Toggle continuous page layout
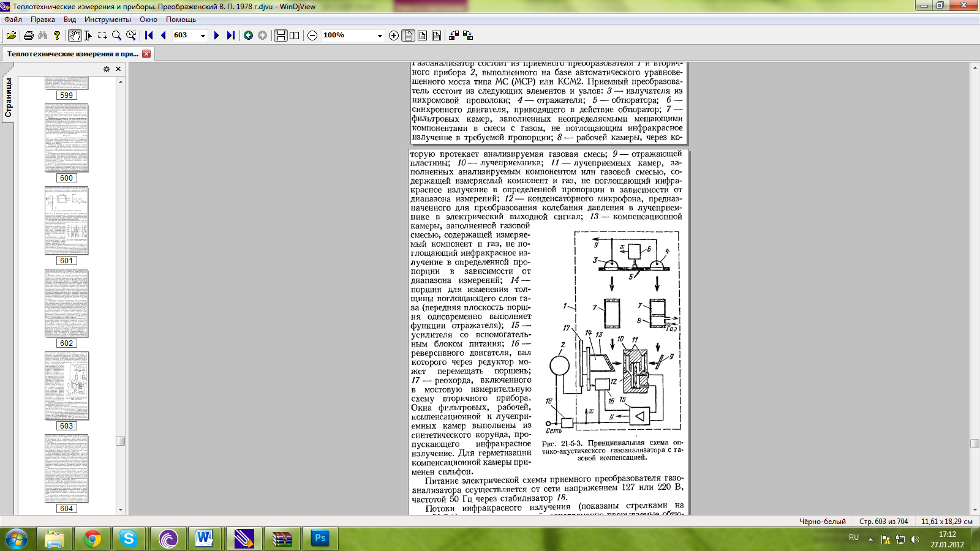Image resolution: width=980 pixels, height=551 pixels. (x=281, y=36)
